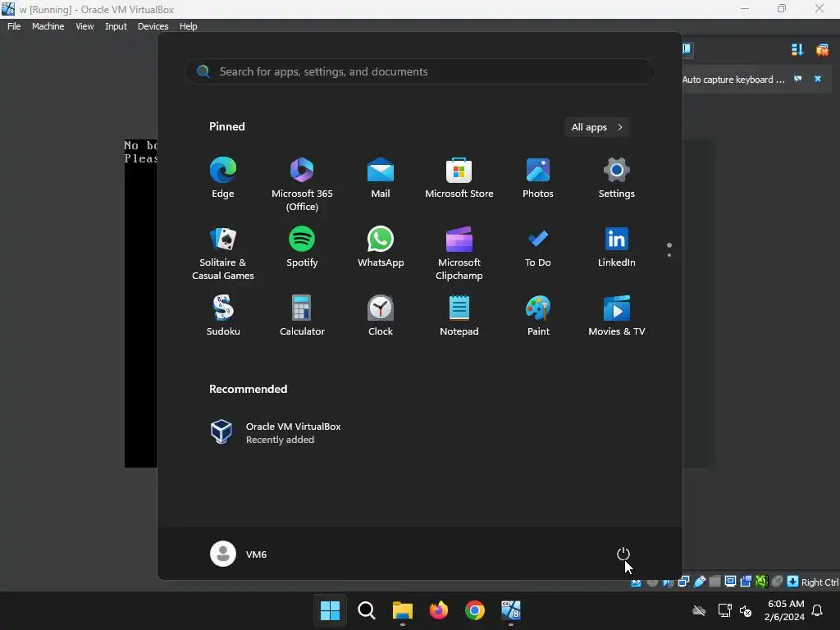
Task: Launch Microsoft 365 (Office)
Action: (302, 184)
